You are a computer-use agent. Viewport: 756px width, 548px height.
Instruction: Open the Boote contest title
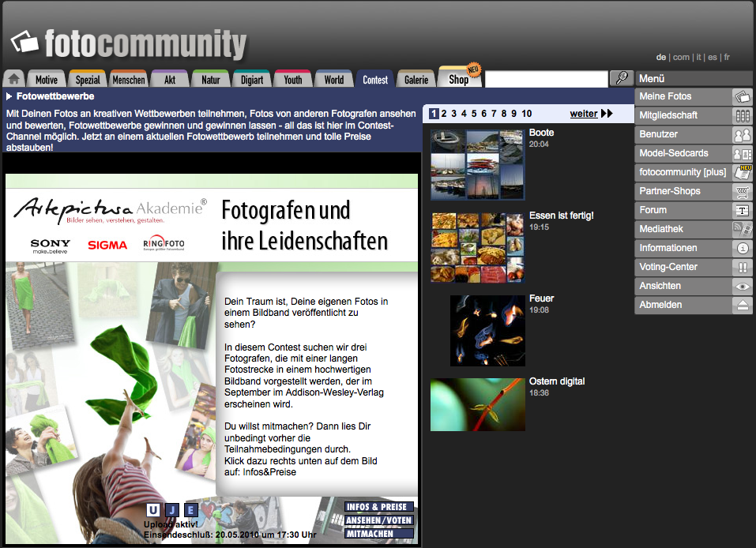(541, 133)
